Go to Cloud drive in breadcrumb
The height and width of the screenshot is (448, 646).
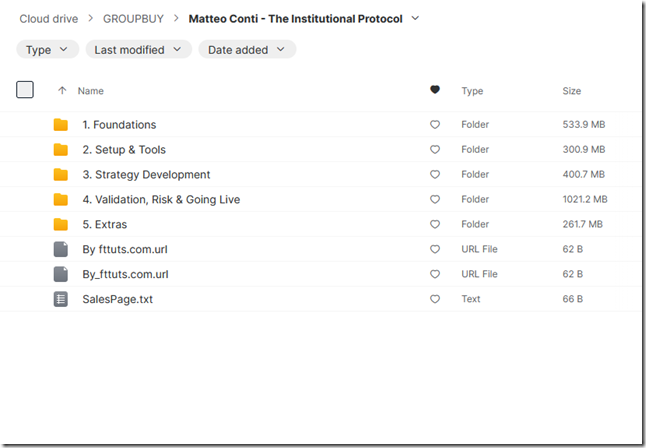point(49,19)
